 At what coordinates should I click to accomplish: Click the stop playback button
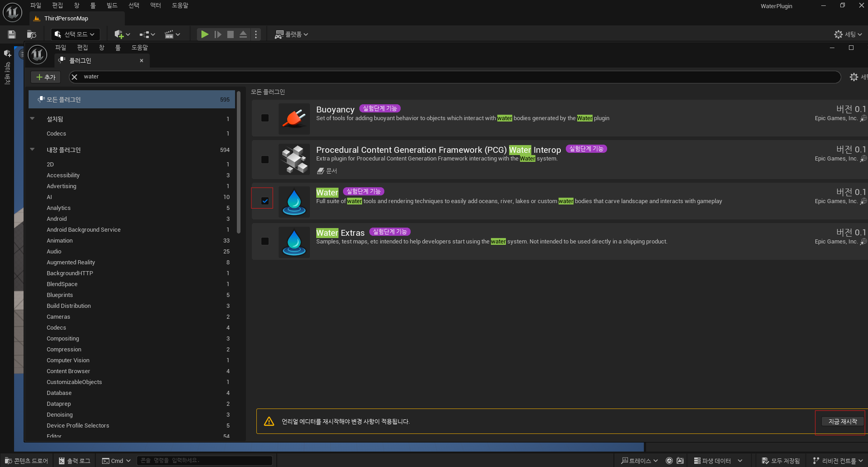(x=230, y=34)
